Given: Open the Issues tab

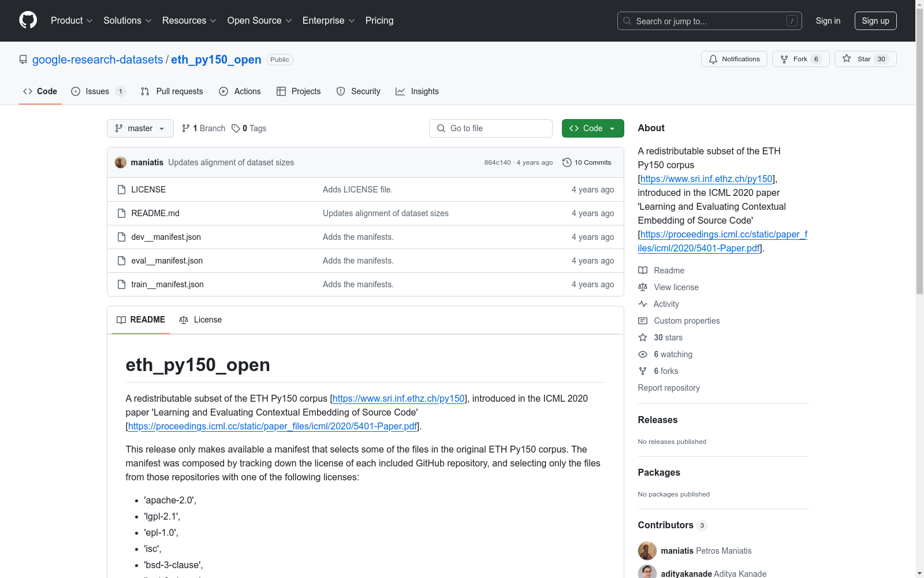Looking at the screenshot, I should [98, 91].
